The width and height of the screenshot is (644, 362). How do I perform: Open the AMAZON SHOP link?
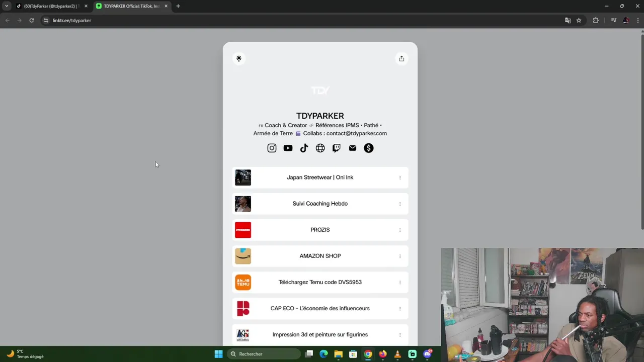coord(320,256)
